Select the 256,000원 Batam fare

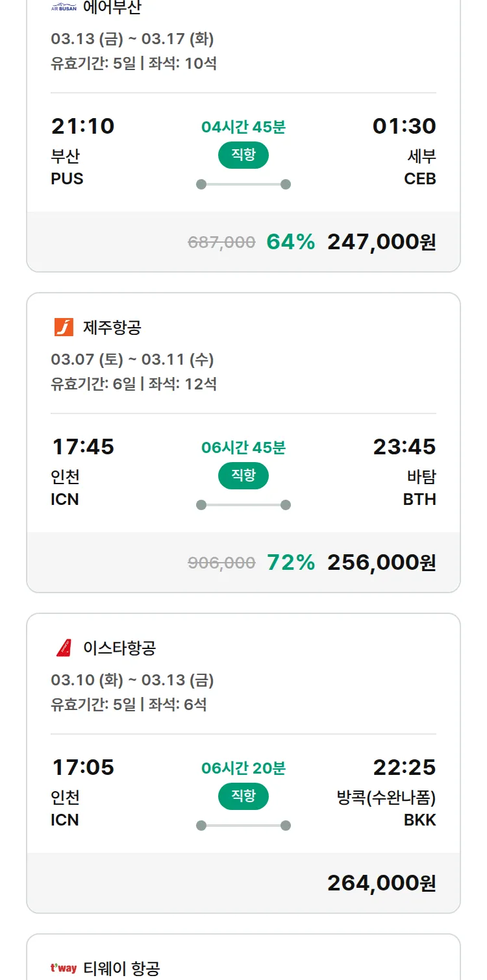[x=381, y=563]
